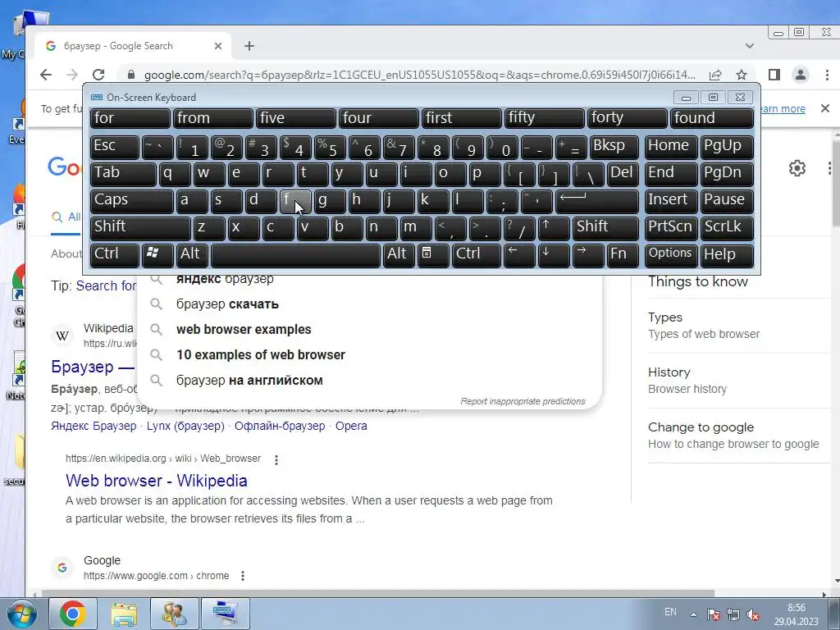Open the share page icon in address bar

coord(715,75)
